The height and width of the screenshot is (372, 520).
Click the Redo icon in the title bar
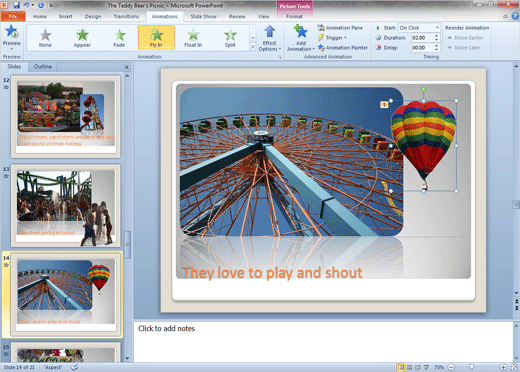41,5
